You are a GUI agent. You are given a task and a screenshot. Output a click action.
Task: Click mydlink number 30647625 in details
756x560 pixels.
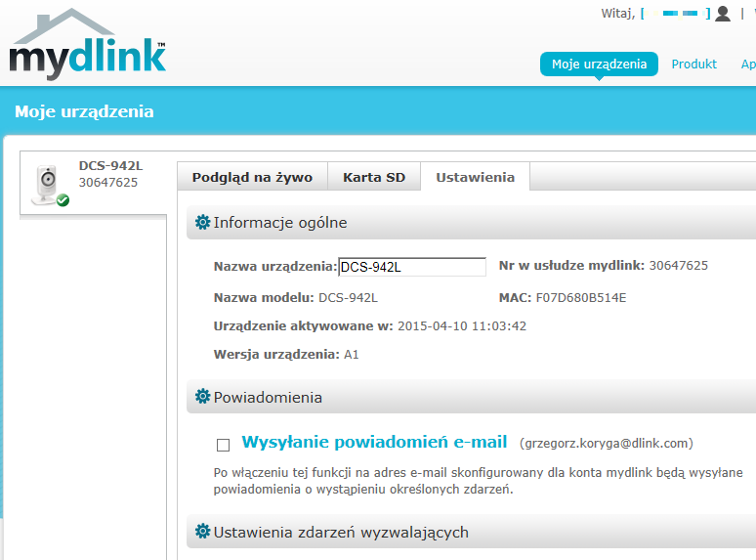[679, 265]
